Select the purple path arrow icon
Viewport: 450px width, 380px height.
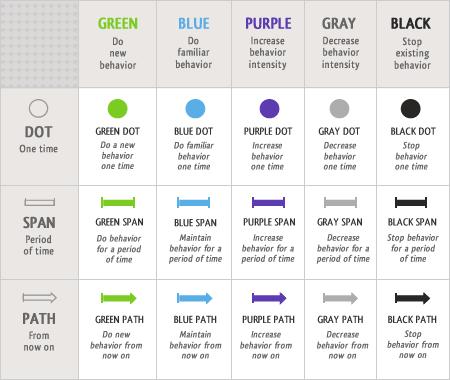[269, 298]
